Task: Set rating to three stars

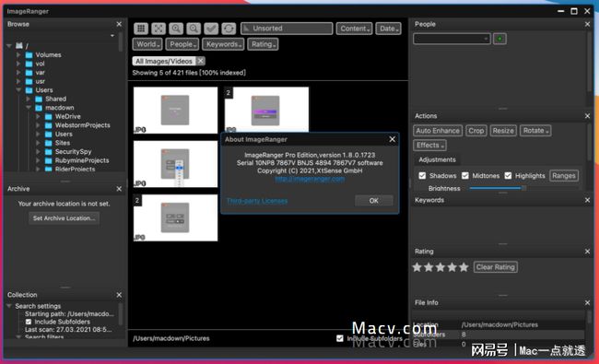Action: tap(440, 267)
